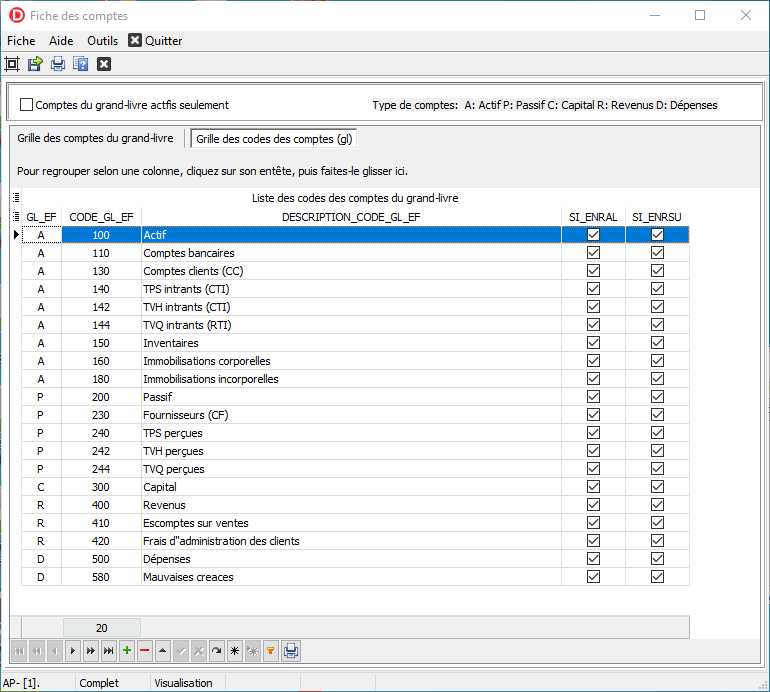The image size is (770, 692).
Task: Click the grid options icon beside GL_EF header
Action: click(16, 216)
